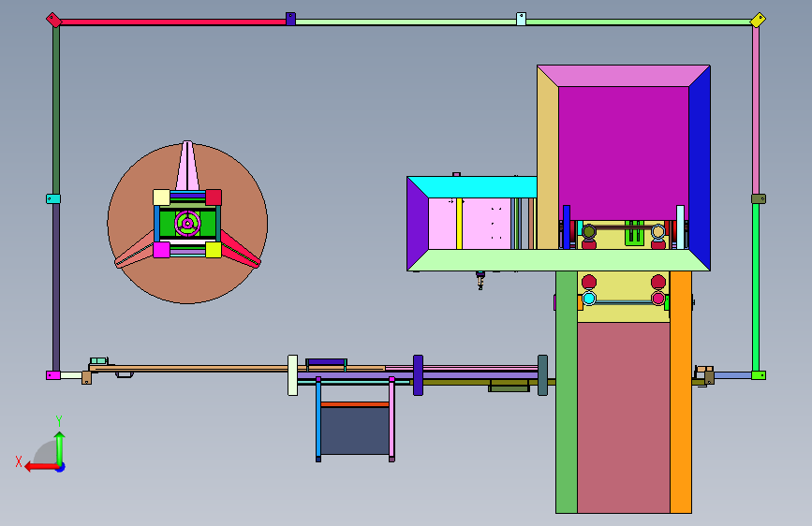Pick the bright green lower right vertical rail
The image size is (812, 526).
pyautogui.click(x=756, y=287)
